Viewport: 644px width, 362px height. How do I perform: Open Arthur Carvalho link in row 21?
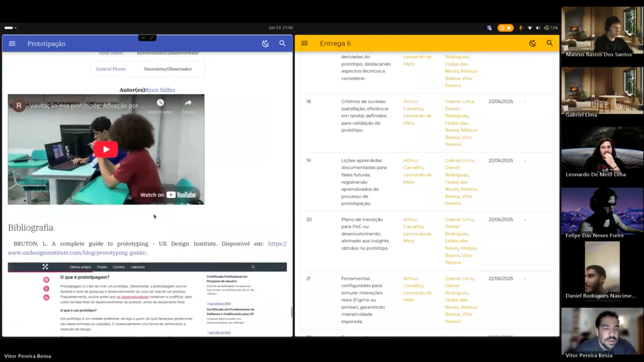pos(414,282)
